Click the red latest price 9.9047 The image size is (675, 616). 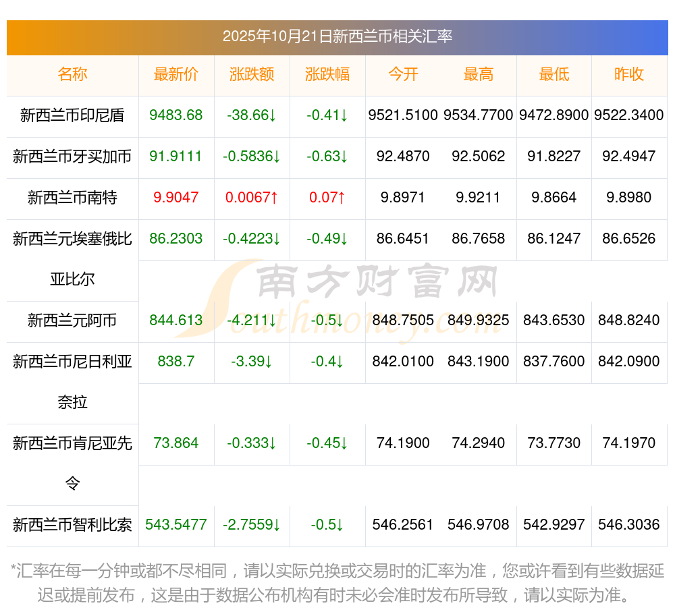[176, 198]
